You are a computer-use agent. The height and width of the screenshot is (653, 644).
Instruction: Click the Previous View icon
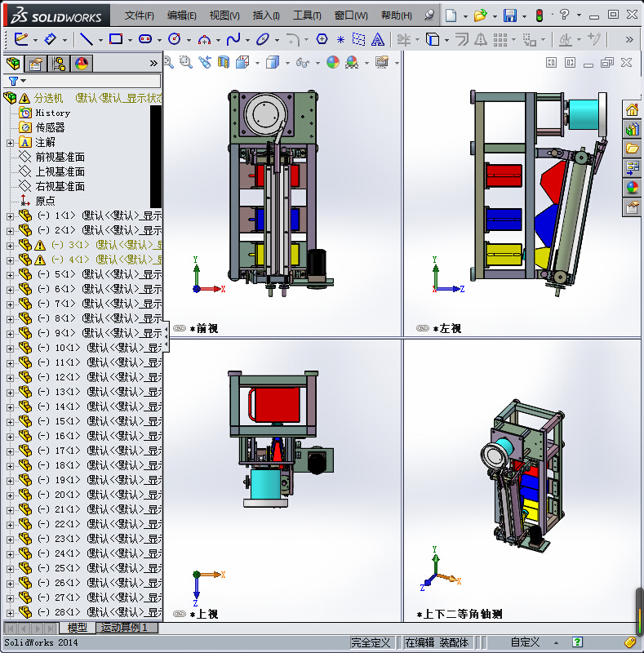[205, 63]
